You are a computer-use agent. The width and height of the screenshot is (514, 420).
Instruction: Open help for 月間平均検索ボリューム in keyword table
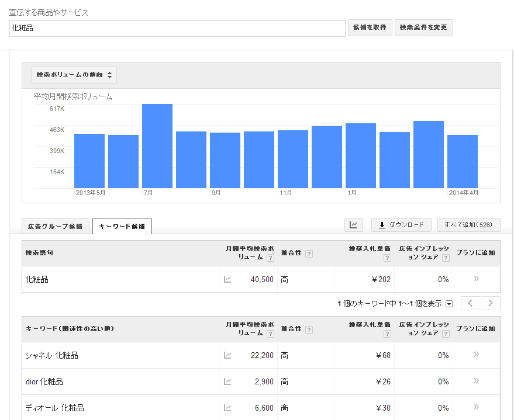coord(270,334)
